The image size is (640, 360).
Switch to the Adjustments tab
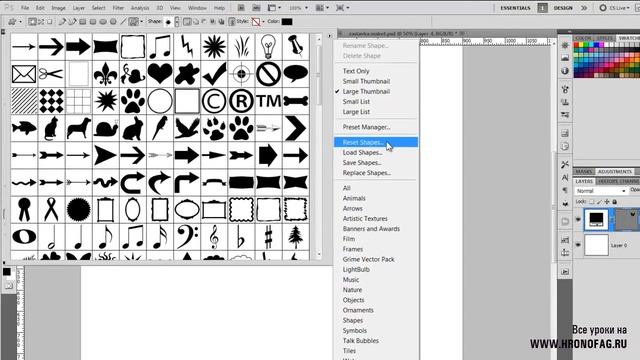(x=615, y=171)
